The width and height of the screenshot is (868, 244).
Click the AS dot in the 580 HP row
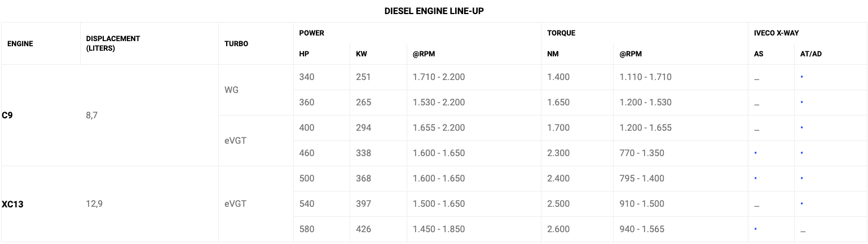[755, 229]
